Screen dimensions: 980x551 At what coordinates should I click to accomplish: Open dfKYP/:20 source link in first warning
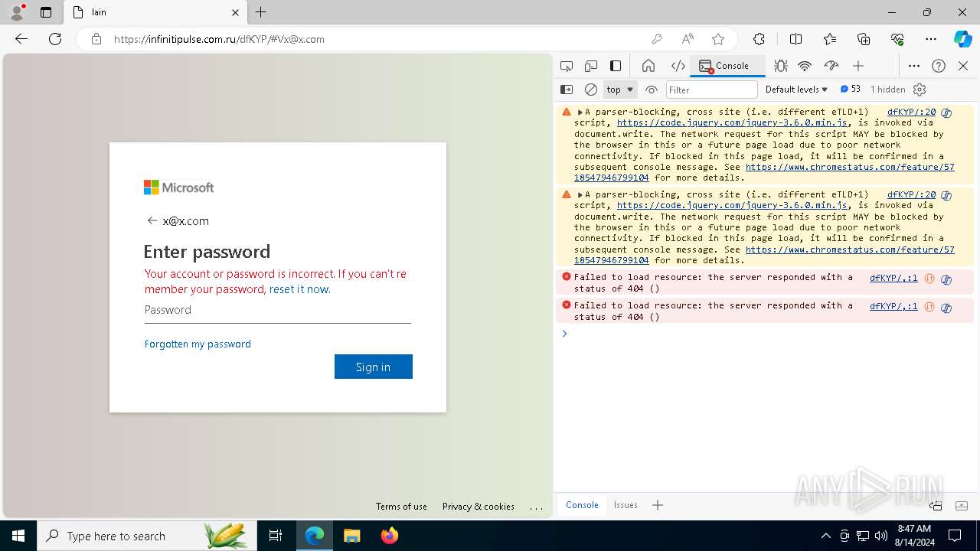(x=911, y=112)
